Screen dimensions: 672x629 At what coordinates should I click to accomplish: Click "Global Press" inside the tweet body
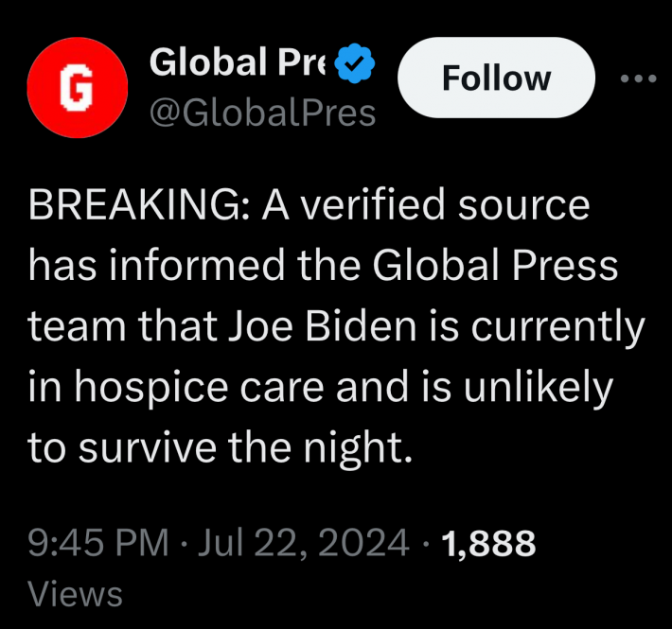495,266
